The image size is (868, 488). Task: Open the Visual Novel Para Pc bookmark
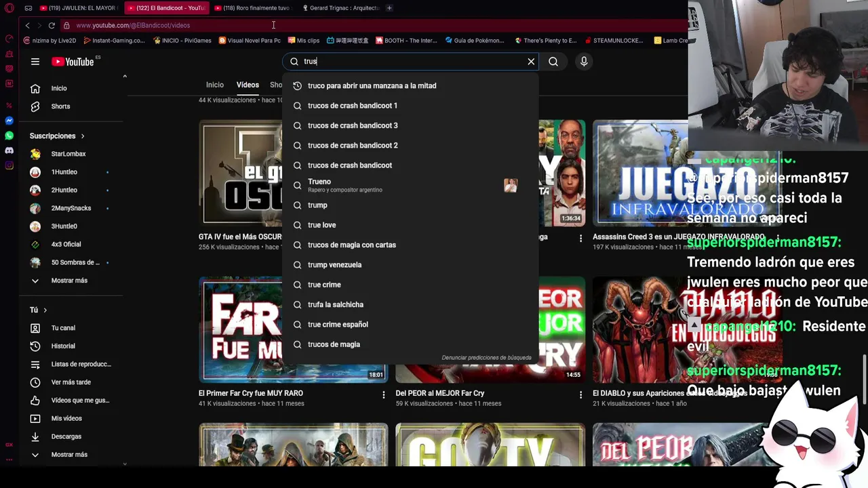250,41
